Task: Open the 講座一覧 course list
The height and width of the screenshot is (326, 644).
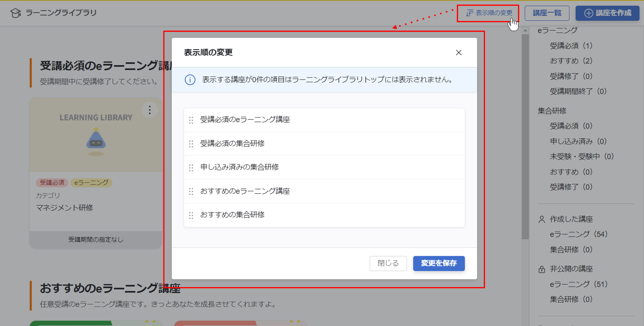Action: click(x=547, y=13)
